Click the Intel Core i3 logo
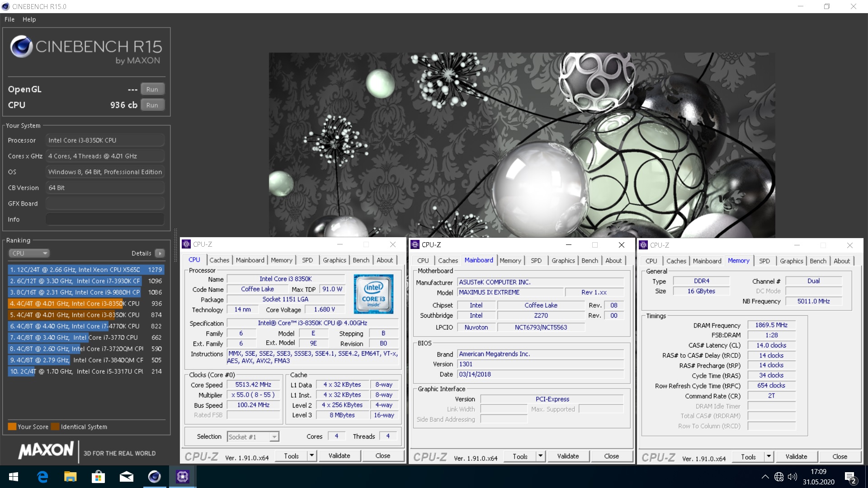 pos(373,294)
